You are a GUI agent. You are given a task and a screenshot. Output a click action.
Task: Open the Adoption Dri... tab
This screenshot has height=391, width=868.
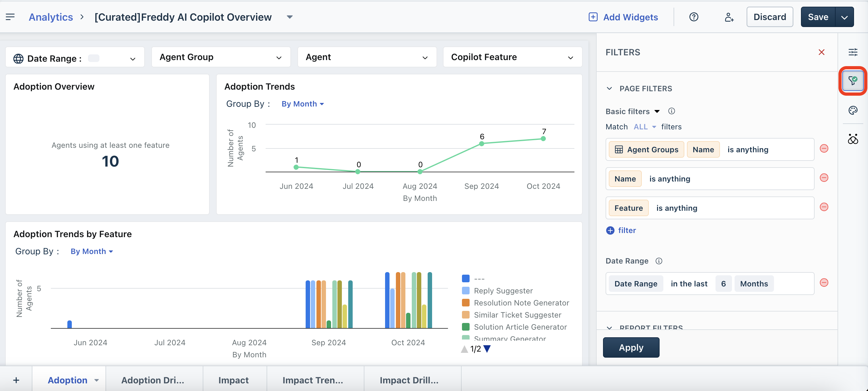click(153, 380)
